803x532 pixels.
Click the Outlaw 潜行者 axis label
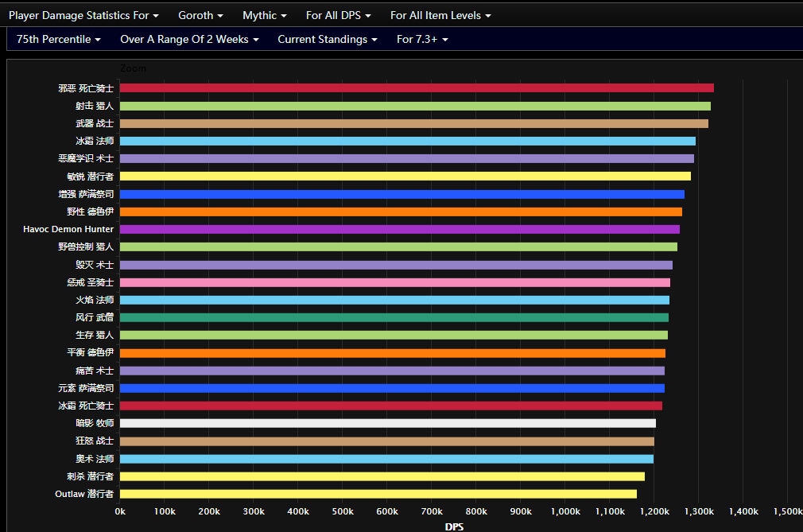pyautogui.click(x=84, y=494)
